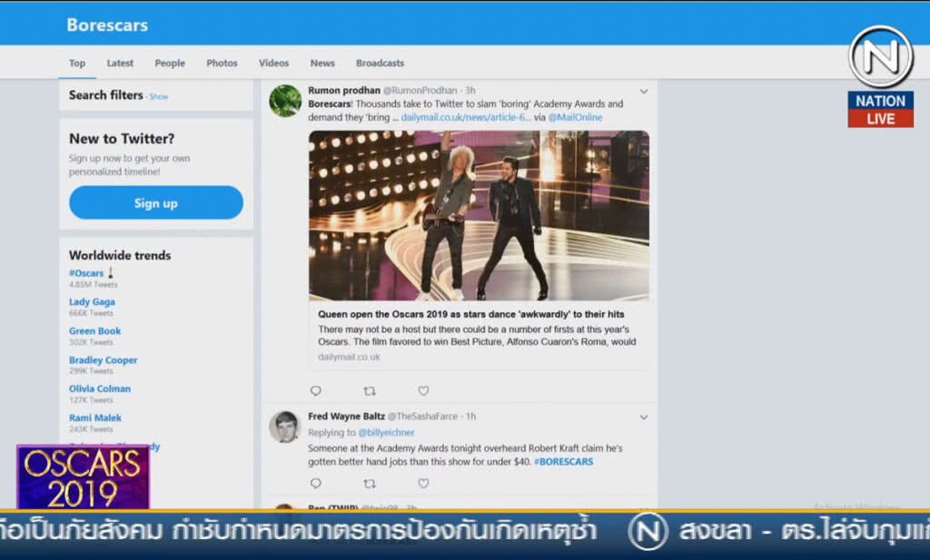Open the #Oscars trend
The width and height of the screenshot is (930, 560).
tap(86, 273)
